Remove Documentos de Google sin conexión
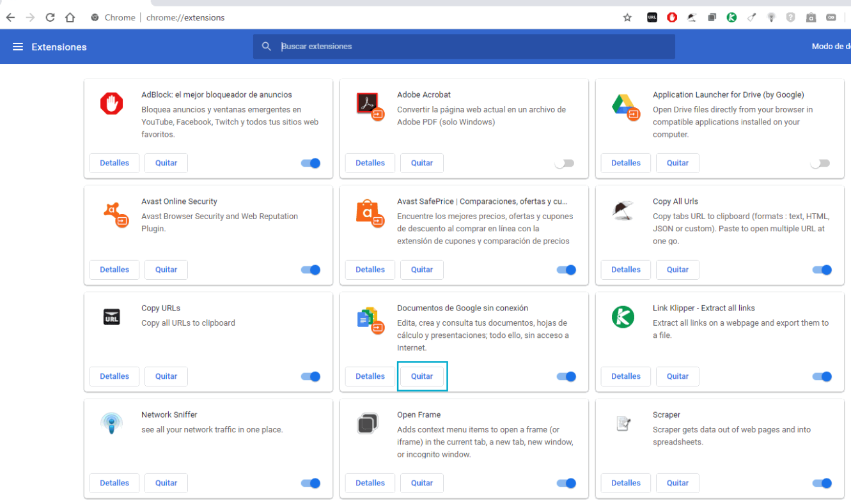The image size is (851, 504). (x=422, y=376)
